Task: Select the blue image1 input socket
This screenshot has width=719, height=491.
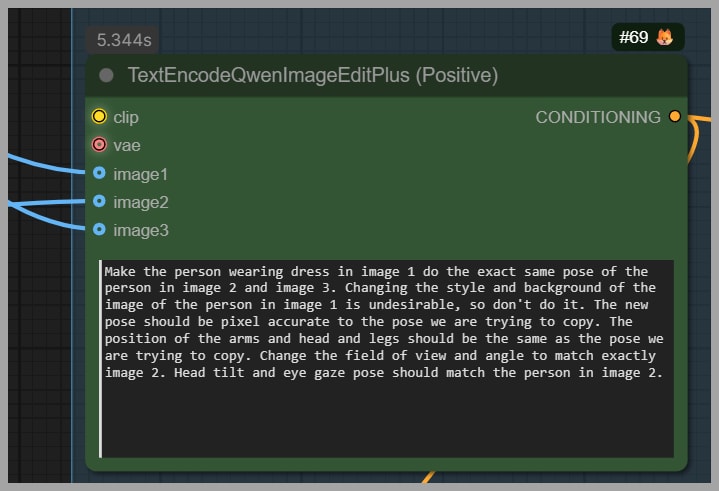Action: [99, 174]
